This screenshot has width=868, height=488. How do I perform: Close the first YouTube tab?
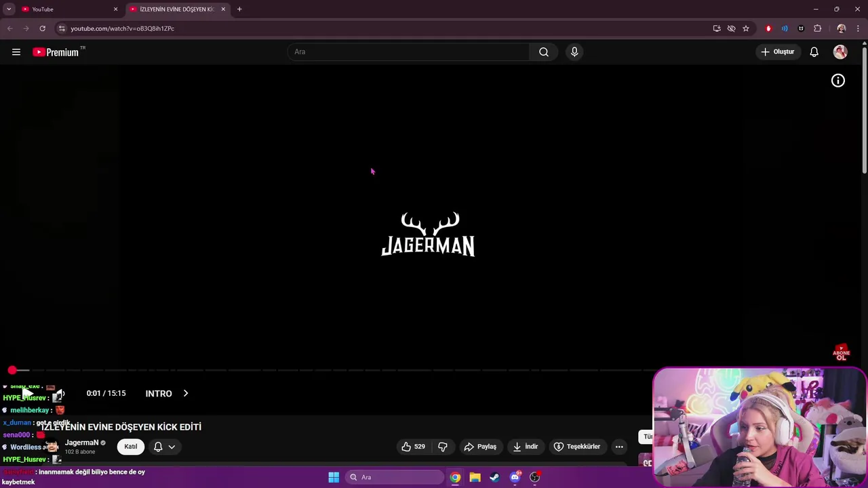pos(115,9)
